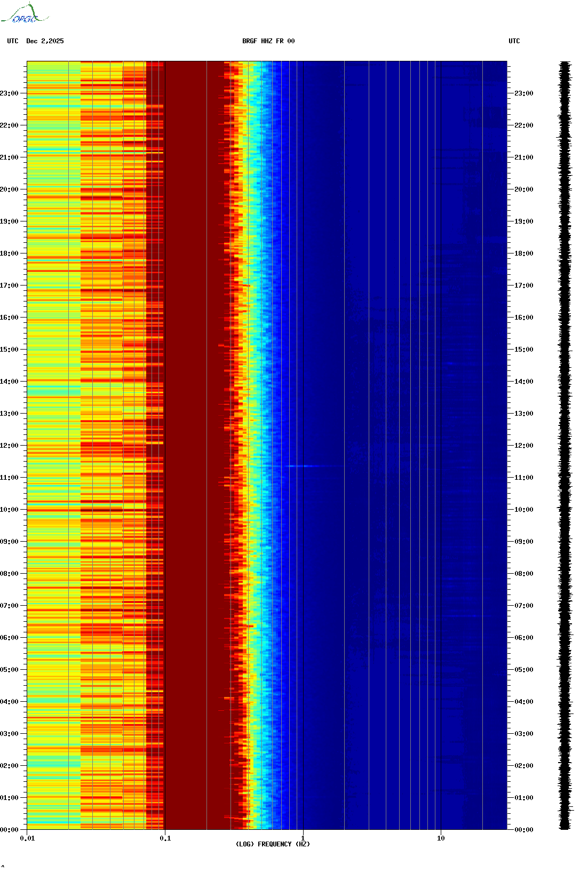Select the 06:00 label on right time axis
588x872 pixels.
click(x=523, y=638)
